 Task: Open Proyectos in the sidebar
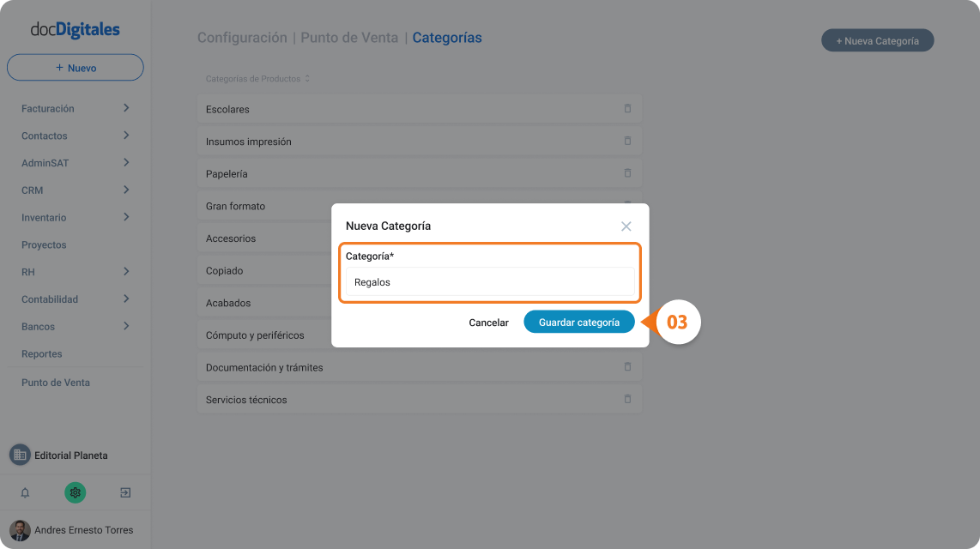coord(44,244)
